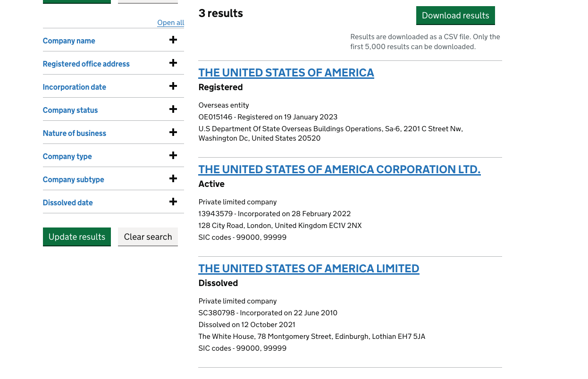
Task: Click the Update results button
Action: [77, 237]
